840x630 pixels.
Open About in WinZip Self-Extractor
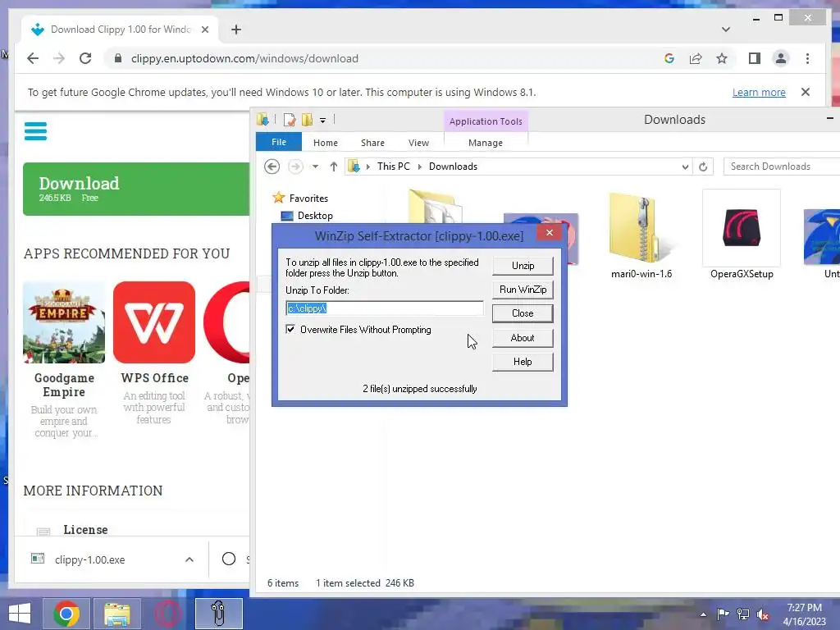point(523,337)
